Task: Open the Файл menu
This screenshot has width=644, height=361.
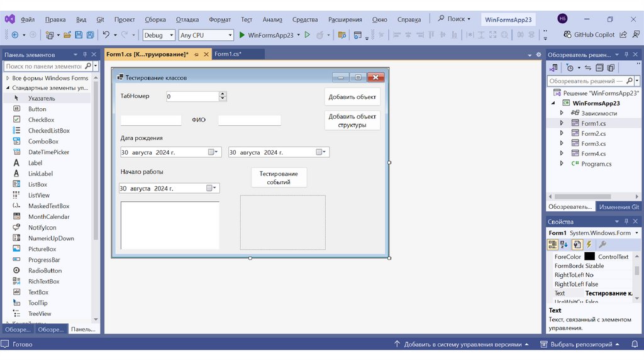Action: (x=28, y=19)
